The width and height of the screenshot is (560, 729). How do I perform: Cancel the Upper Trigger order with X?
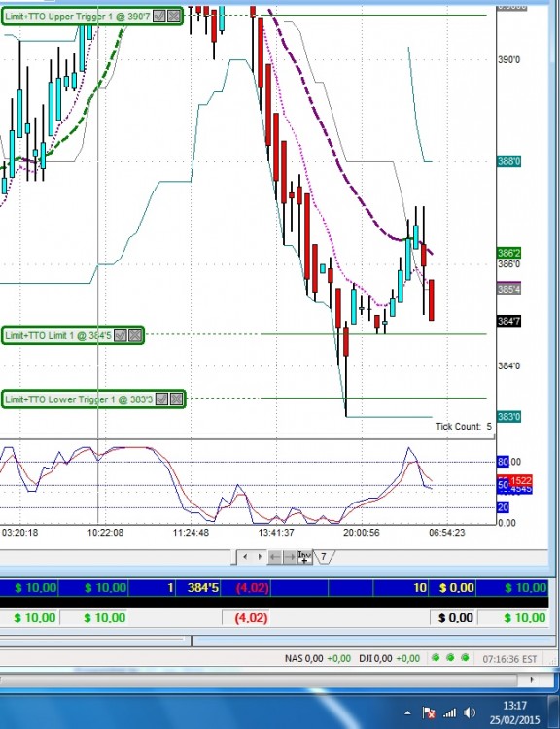tap(174, 17)
